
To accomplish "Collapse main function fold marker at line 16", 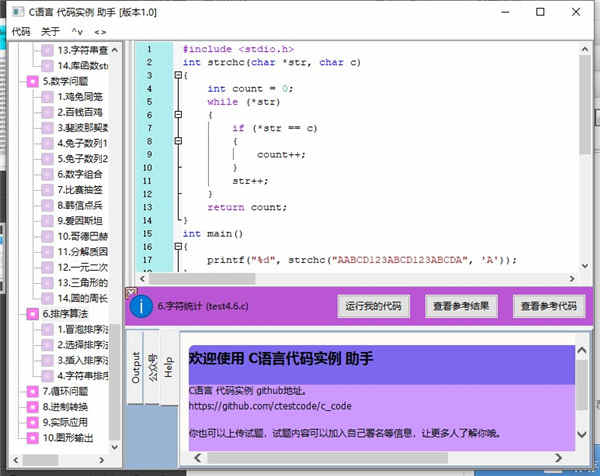I will click(x=178, y=246).
